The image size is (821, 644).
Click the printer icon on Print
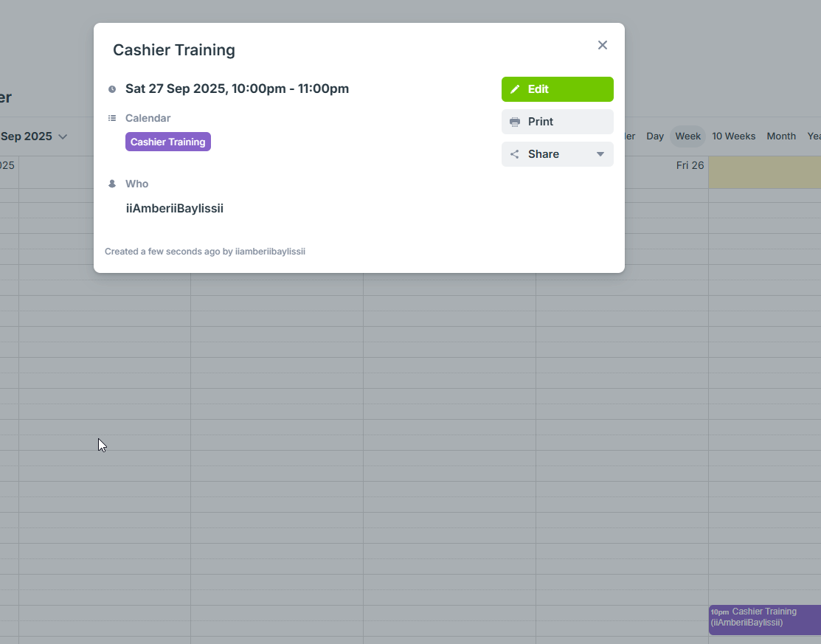tap(515, 122)
